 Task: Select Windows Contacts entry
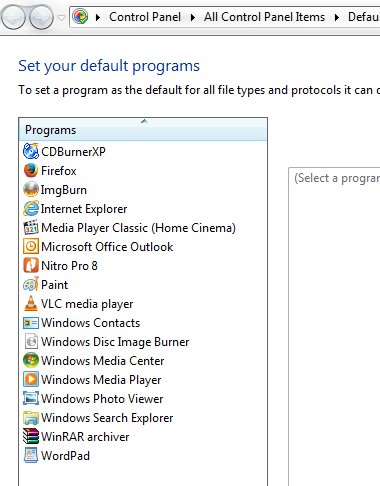(90, 323)
